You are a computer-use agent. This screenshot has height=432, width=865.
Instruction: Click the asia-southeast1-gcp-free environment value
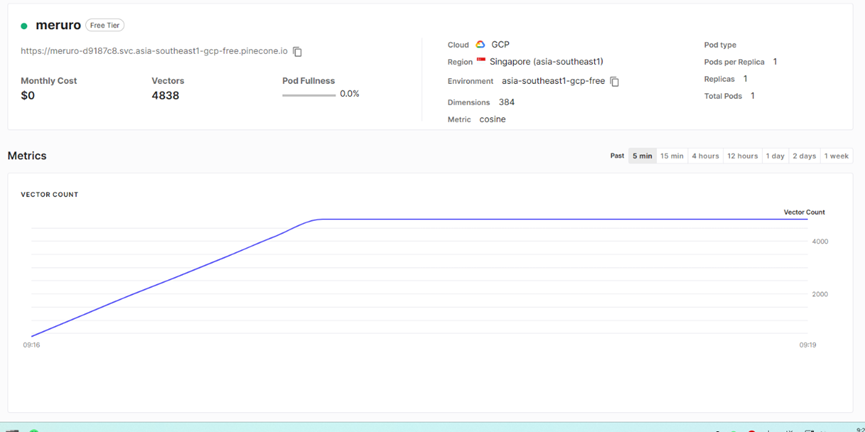coord(553,81)
